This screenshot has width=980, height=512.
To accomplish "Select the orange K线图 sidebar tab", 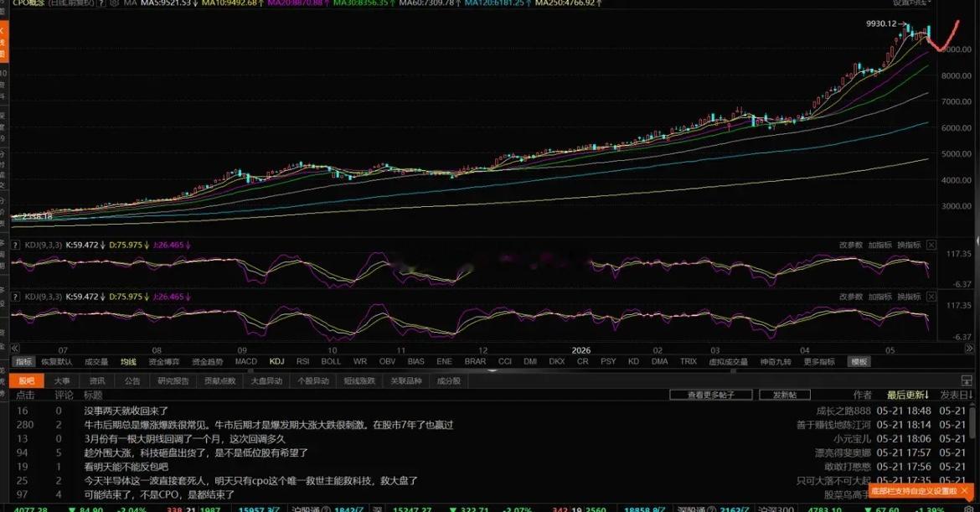I will [3, 41].
